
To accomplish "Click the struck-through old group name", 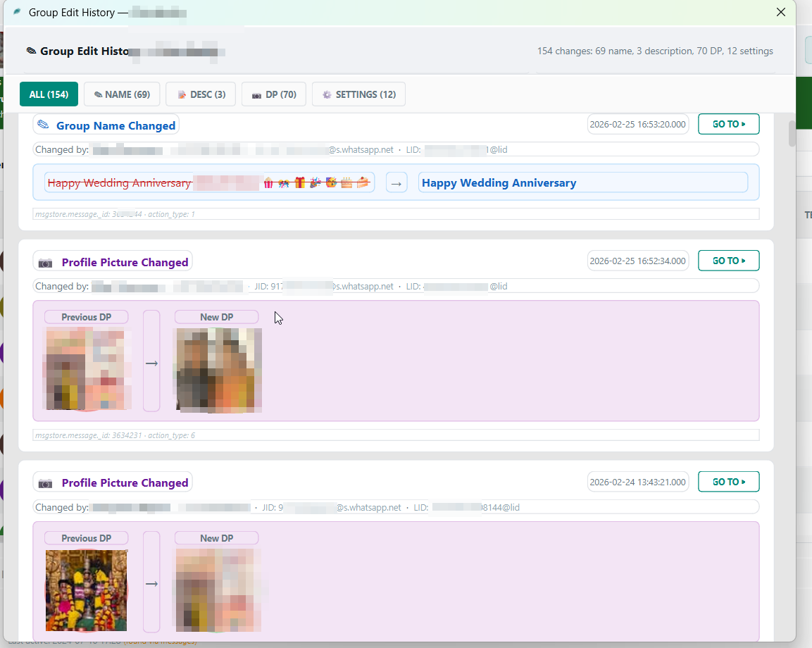I will (x=209, y=183).
